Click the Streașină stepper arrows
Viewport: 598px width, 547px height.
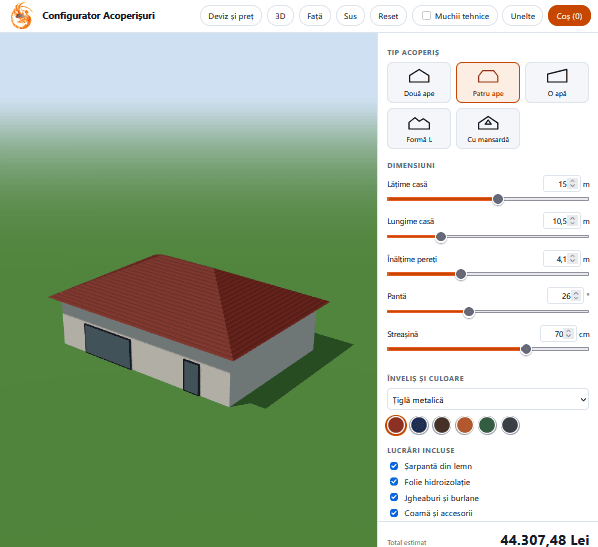coord(568,334)
